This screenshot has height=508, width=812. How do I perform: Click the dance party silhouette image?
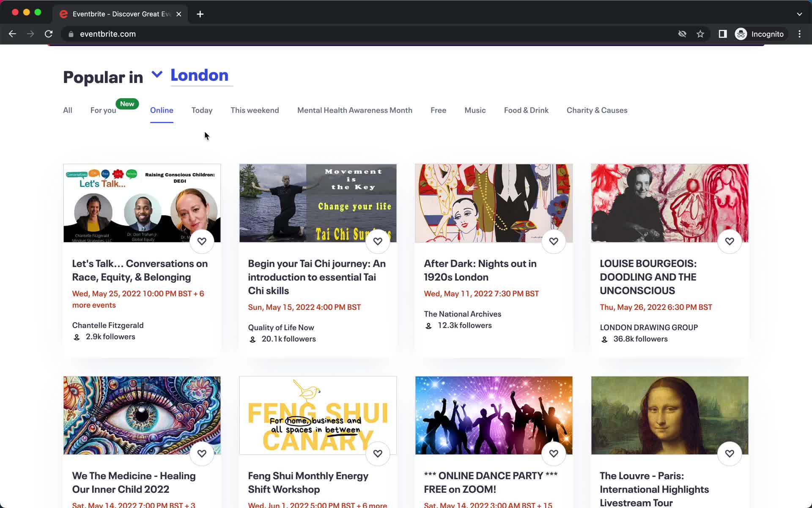(494, 415)
